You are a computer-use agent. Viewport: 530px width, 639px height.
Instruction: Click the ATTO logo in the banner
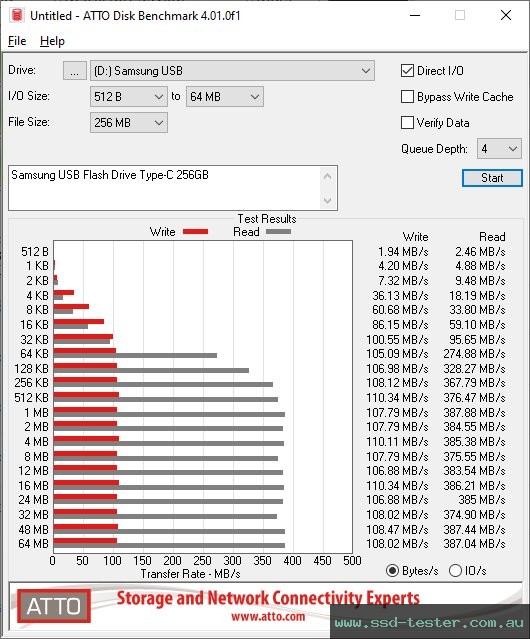(54, 606)
